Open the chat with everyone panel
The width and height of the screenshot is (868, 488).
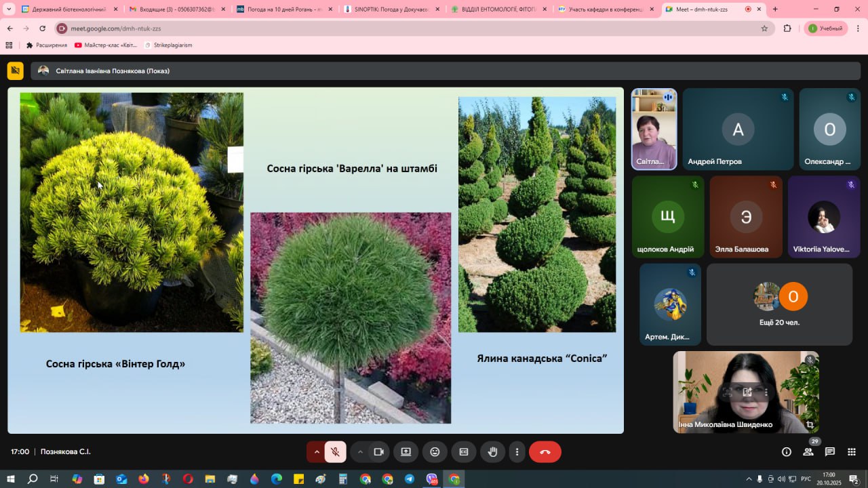point(830,452)
